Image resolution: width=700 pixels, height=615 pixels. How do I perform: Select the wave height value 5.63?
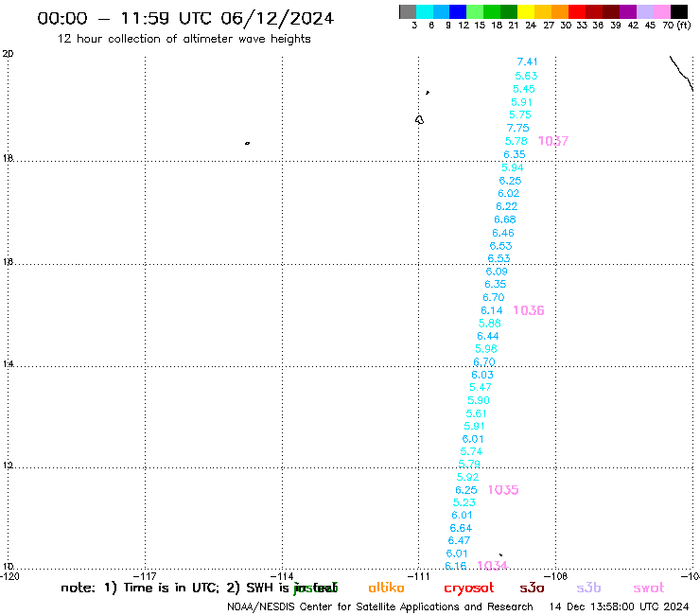pos(526,76)
